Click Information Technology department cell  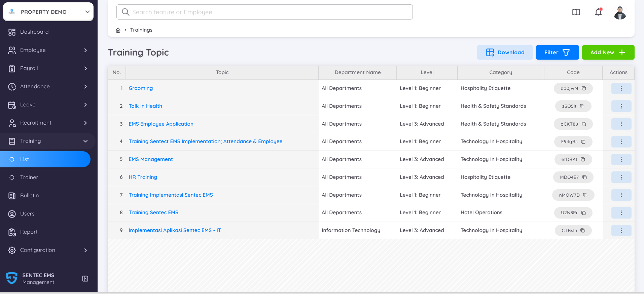[351, 230]
